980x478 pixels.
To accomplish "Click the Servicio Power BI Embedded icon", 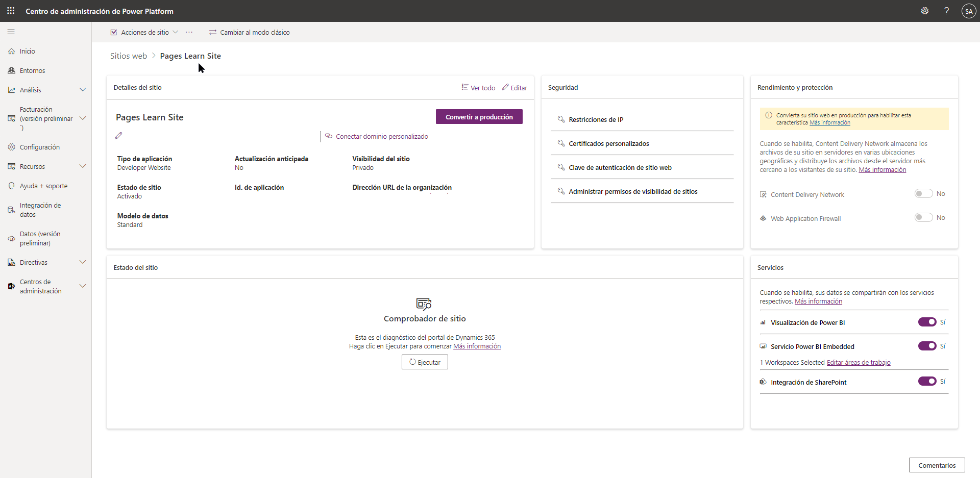I will [763, 346].
